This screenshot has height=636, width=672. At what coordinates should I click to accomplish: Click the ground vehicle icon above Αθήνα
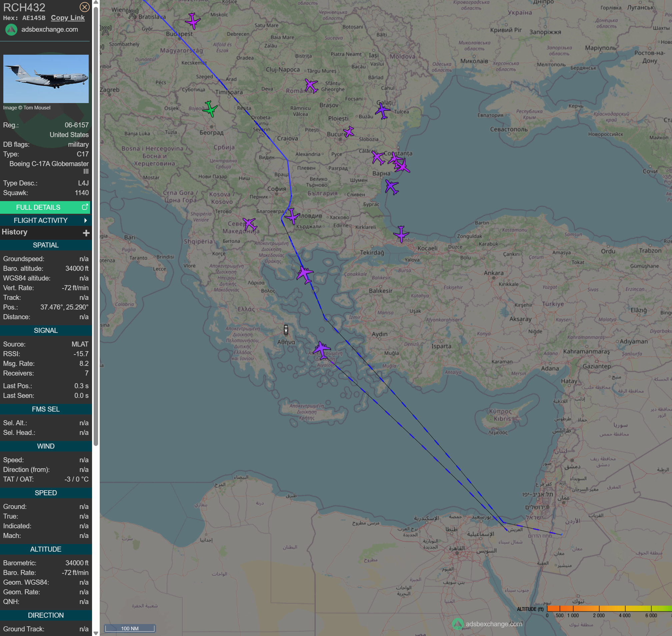286,330
